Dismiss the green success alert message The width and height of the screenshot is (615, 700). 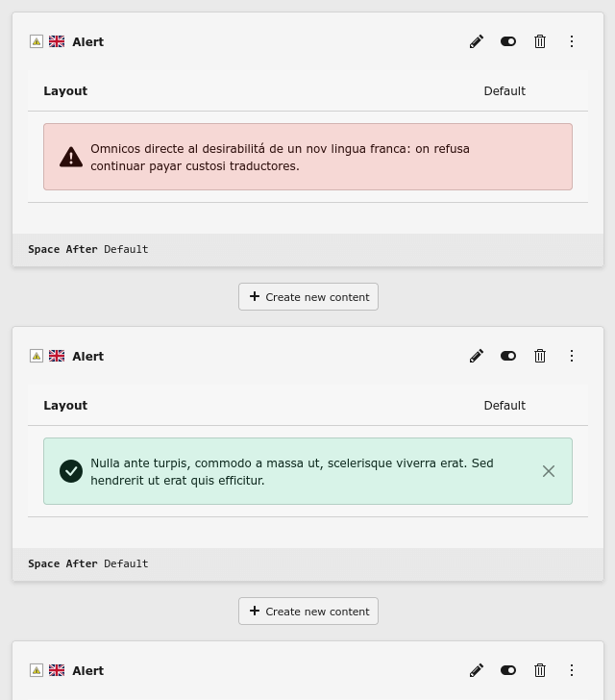[549, 471]
